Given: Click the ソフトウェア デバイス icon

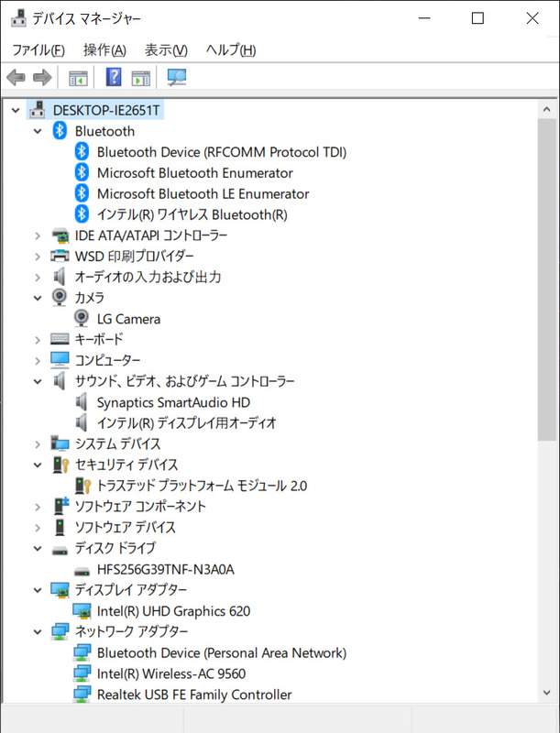Looking at the screenshot, I should (x=60, y=527).
